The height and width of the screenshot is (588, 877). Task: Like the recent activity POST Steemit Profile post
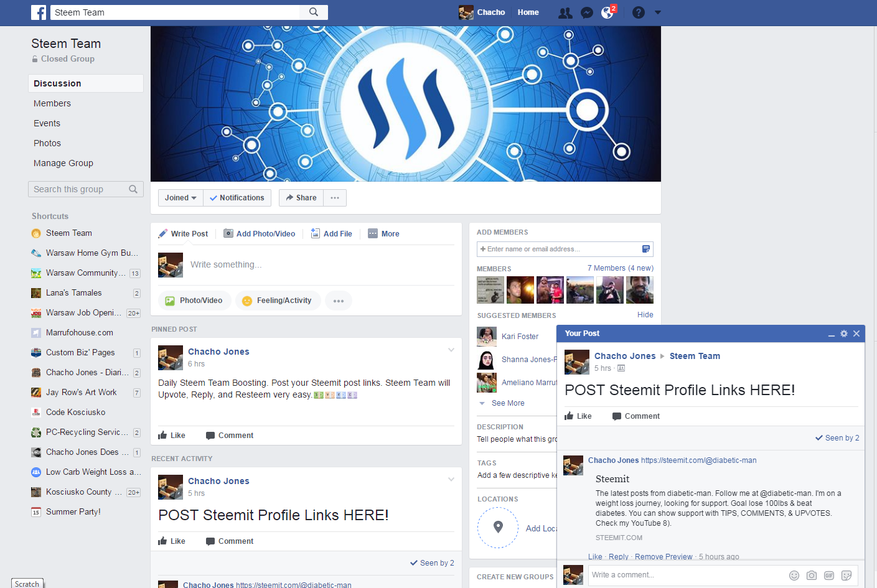click(172, 541)
